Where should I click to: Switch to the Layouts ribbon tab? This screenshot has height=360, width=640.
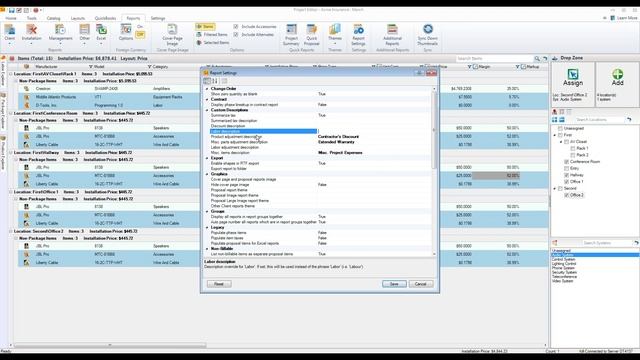[x=78, y=18]
